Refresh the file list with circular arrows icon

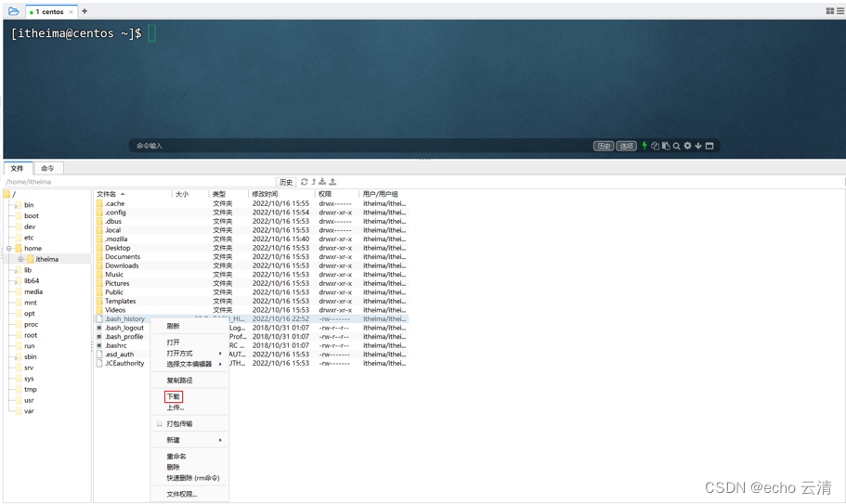pyautogui.click(x=305, y=182)
